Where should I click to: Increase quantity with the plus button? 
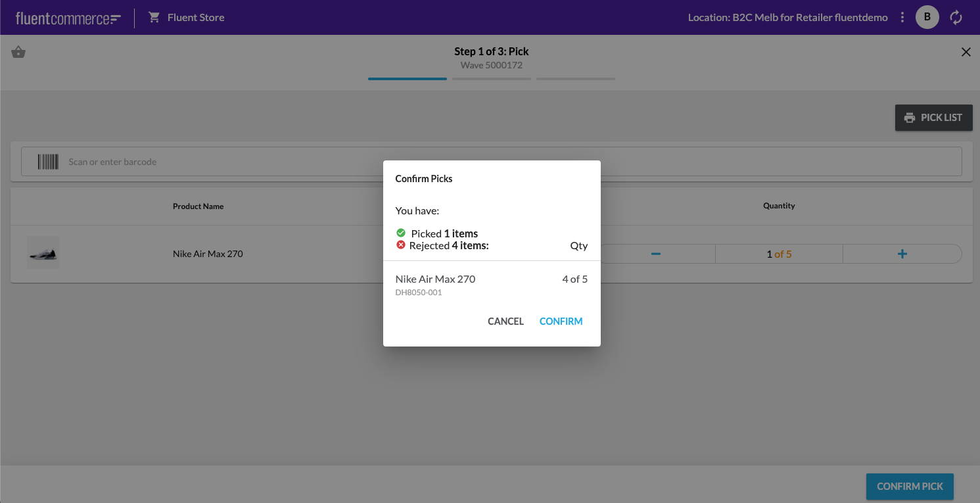click(902, 254)
